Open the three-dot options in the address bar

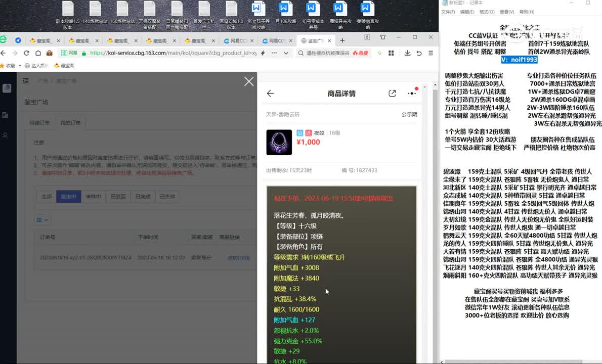(x=274, y=53)
